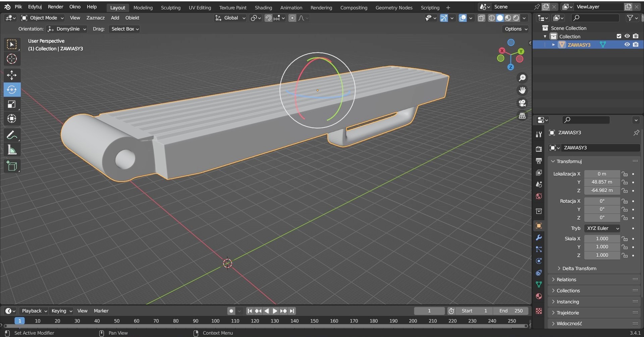Open the Object Mode dropdown
The image size is (644, 337).
[x=43, y=18]
